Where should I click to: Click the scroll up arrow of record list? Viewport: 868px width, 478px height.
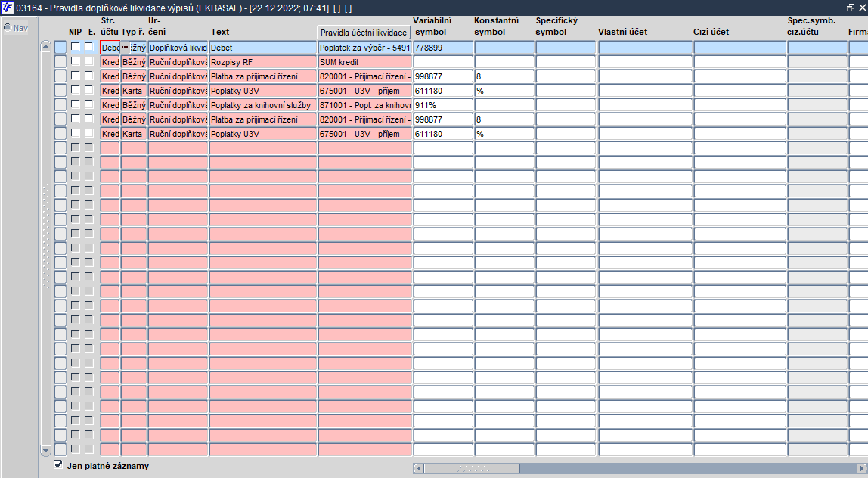tap(46, 47)
